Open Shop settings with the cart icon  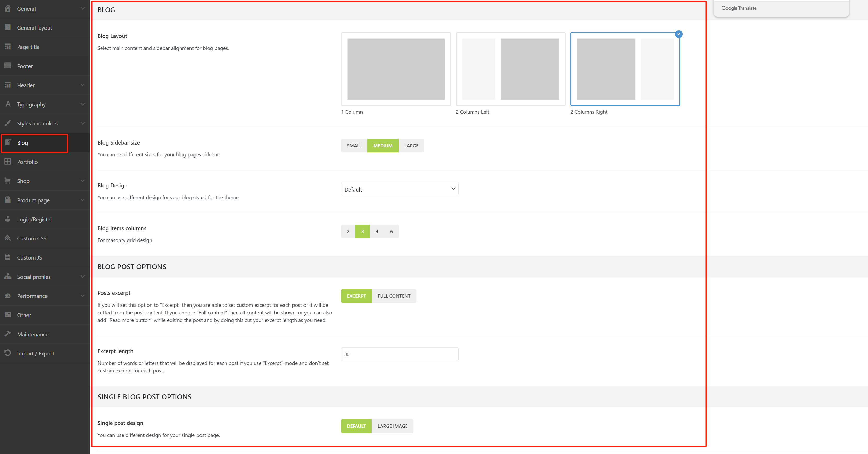8,181
